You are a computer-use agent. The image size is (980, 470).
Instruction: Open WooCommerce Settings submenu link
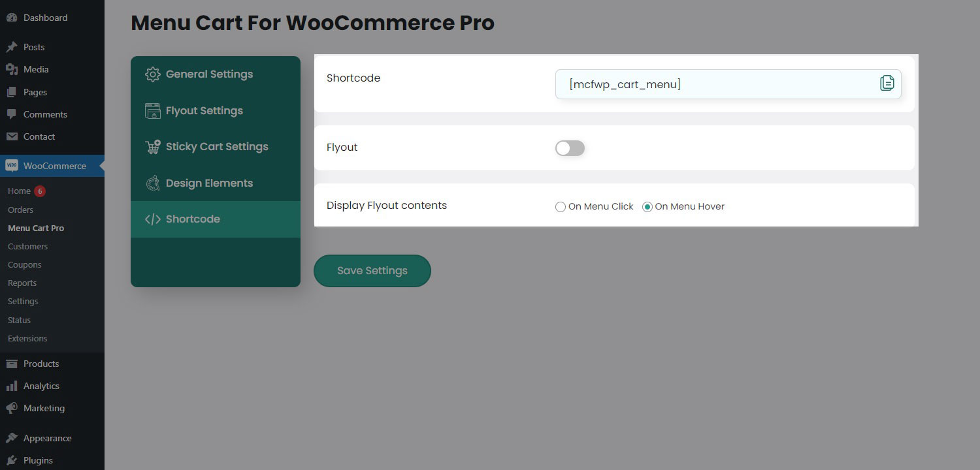(x=23, y=301)
